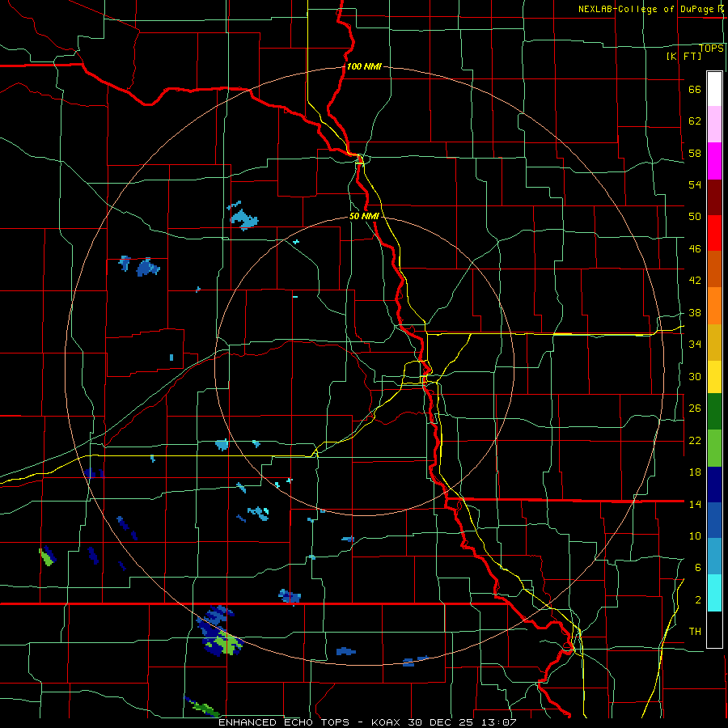Click the orange legend swatch between 42 and 38
The width and height of the screenshot is (728, 728).
714,305
